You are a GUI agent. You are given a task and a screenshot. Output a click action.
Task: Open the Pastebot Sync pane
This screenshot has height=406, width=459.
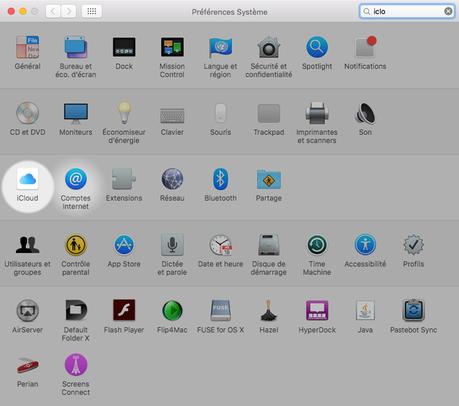[413, 317]
